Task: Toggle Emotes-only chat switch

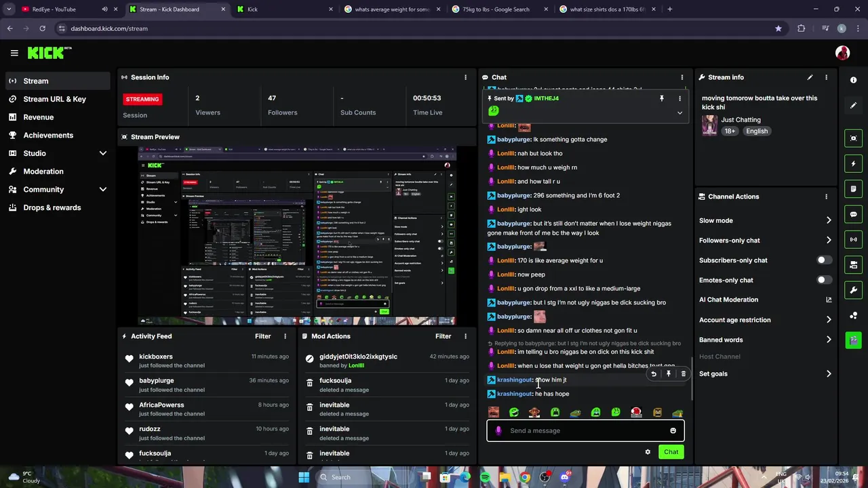Action: 824,280
